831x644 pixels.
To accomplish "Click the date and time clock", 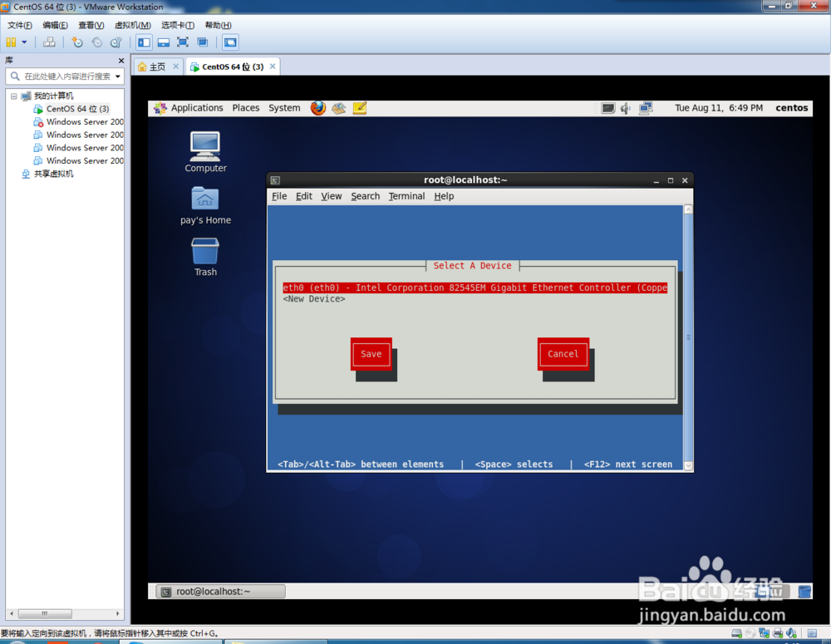I will pos(719,107).
